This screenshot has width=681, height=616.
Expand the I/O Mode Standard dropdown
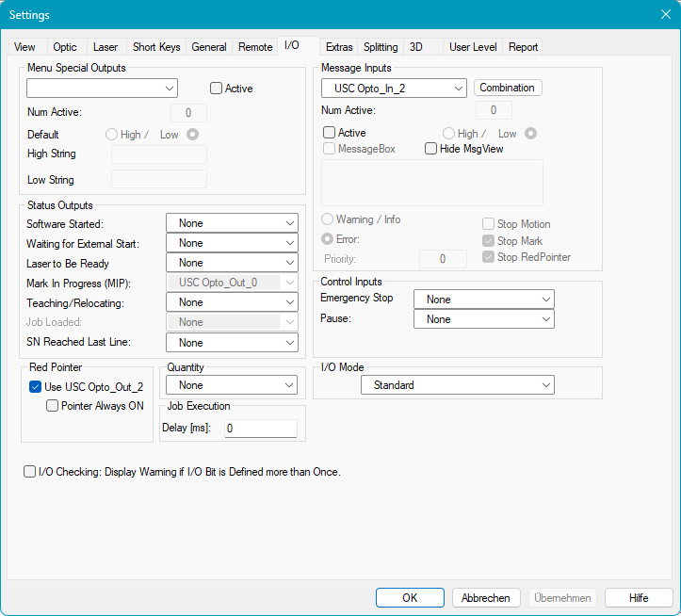[458, 385]
